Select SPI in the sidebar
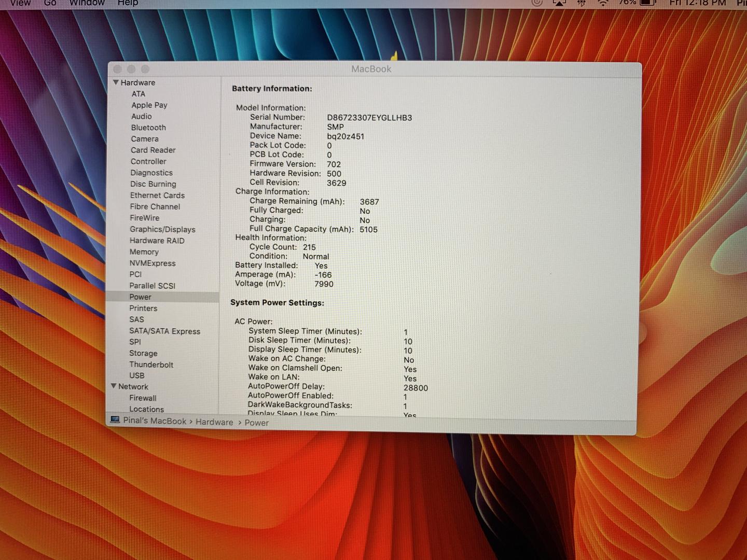The width and height of the screenshot is (747, 560). pos(135,342)
